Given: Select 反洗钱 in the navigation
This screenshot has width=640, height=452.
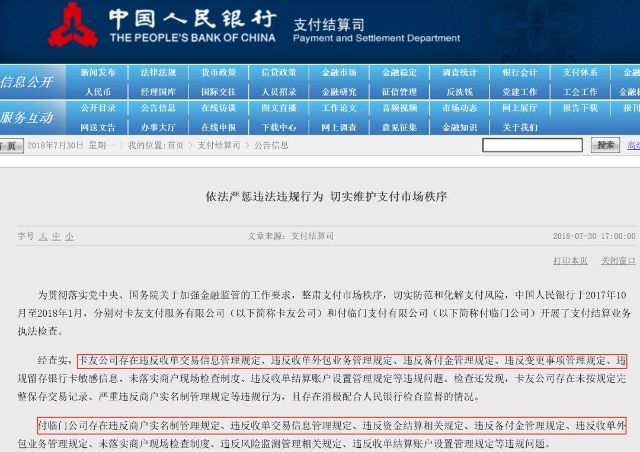Looking at the screenshot, I should (x=460, y=92).
